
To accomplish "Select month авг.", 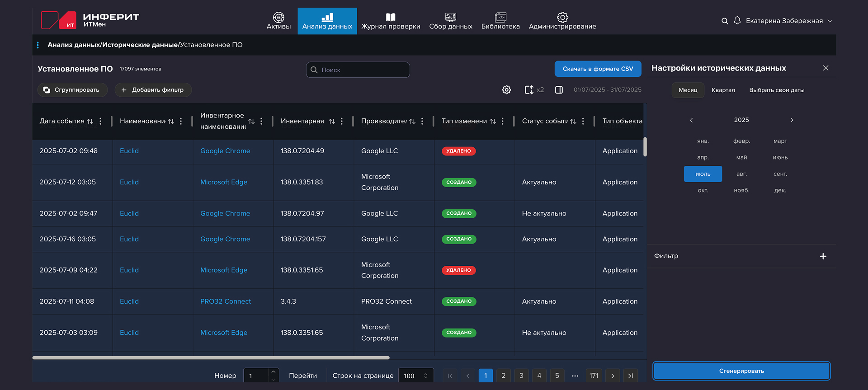I will [x=741, y=174].
